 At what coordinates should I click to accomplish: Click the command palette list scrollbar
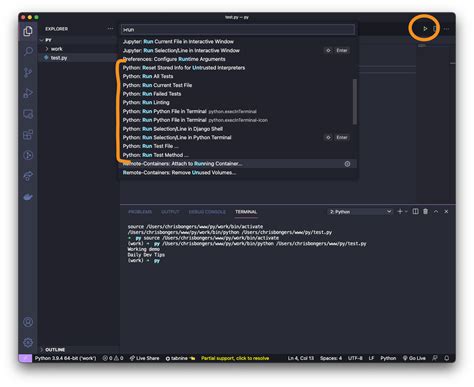click(355, 102)
